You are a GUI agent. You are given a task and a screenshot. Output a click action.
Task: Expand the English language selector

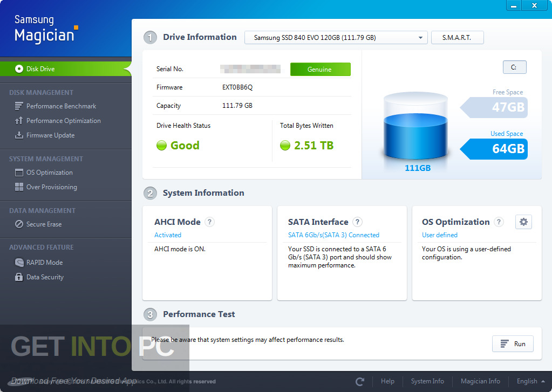pos(530,381)
